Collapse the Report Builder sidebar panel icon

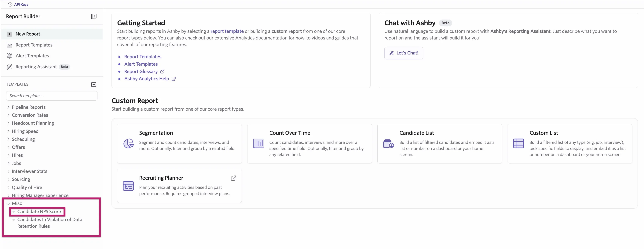pos(94,17)
